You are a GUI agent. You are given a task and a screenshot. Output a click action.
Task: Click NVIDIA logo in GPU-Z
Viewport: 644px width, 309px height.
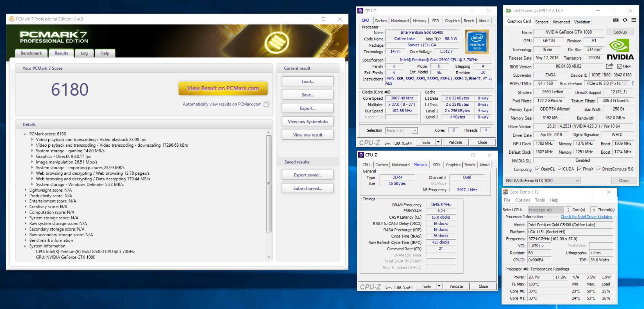(x=620, y=49)
